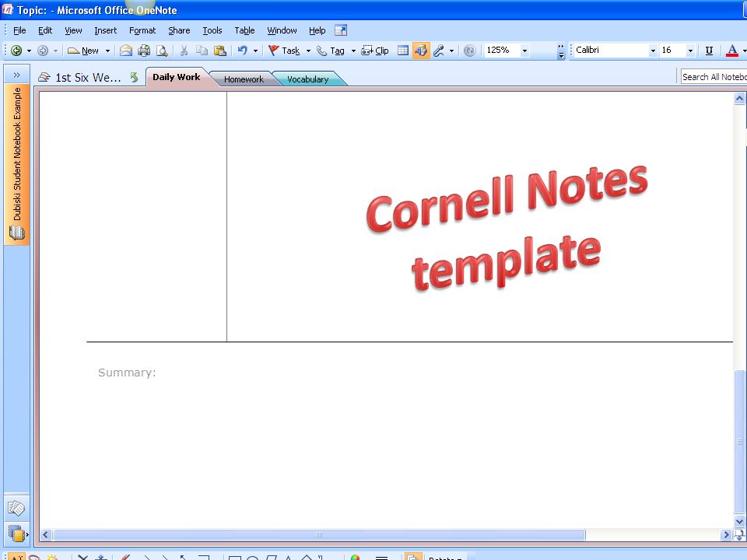The height and width of the screenshot is (560, 747).
Task: Open the Back button history dropdown
Action: coord(29,51)
